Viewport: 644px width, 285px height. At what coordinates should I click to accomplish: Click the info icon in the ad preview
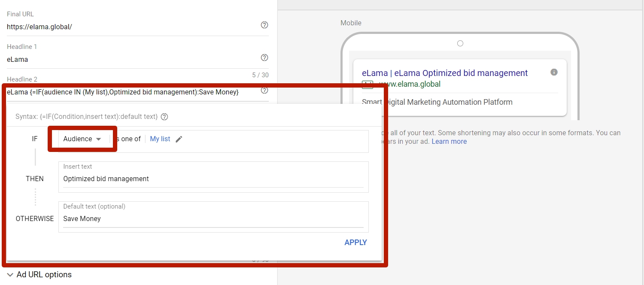pos(554,72)
